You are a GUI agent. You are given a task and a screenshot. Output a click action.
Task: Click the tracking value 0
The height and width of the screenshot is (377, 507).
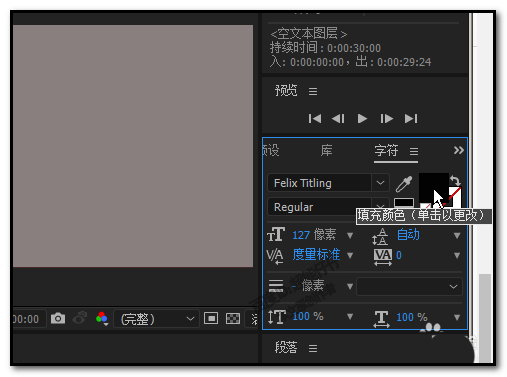pyautogui.click(x=399, y=255)
